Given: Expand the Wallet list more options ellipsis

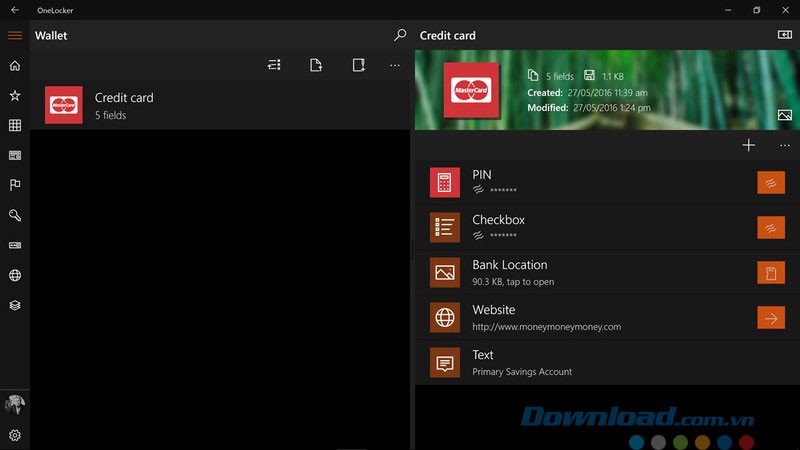Looking at the screenshot, I should tap(395, 65).
